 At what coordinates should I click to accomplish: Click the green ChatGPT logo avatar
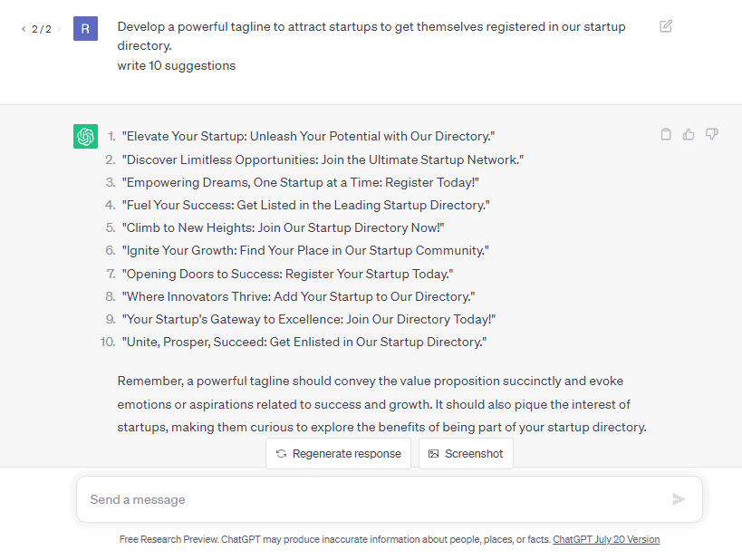click(x=86, y=136)
